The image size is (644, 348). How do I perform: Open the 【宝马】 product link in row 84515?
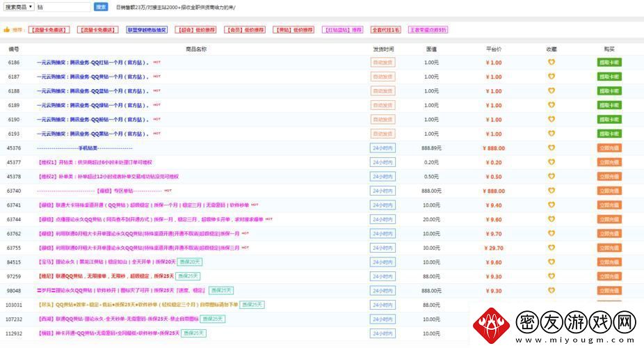(107, 262)
